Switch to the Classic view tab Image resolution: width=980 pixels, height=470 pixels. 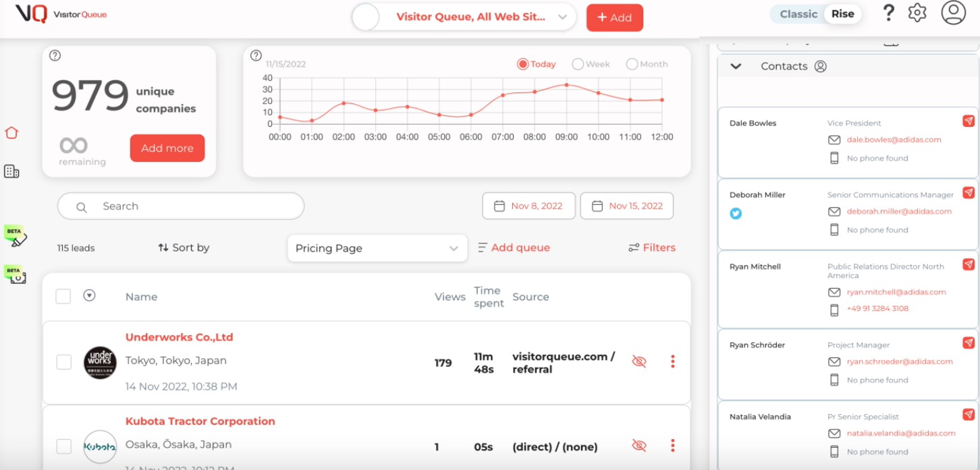pos(798,14)
